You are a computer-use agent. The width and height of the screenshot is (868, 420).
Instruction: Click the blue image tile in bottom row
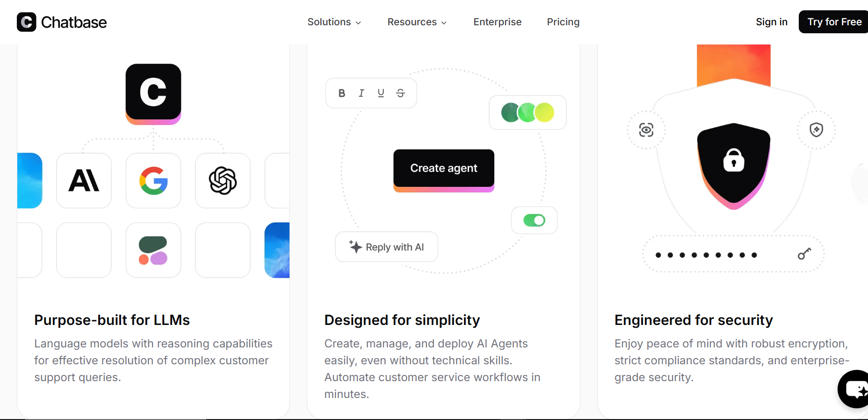[277, 250]
